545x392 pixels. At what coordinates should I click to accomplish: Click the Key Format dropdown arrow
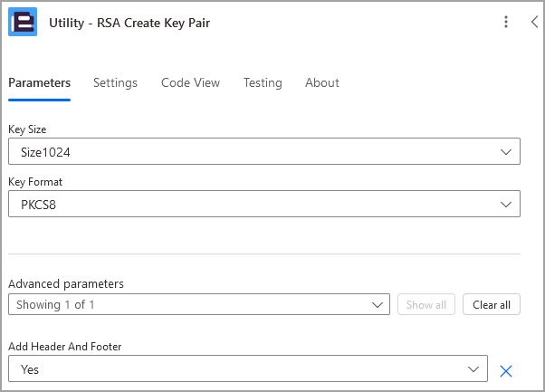(506, 205)
